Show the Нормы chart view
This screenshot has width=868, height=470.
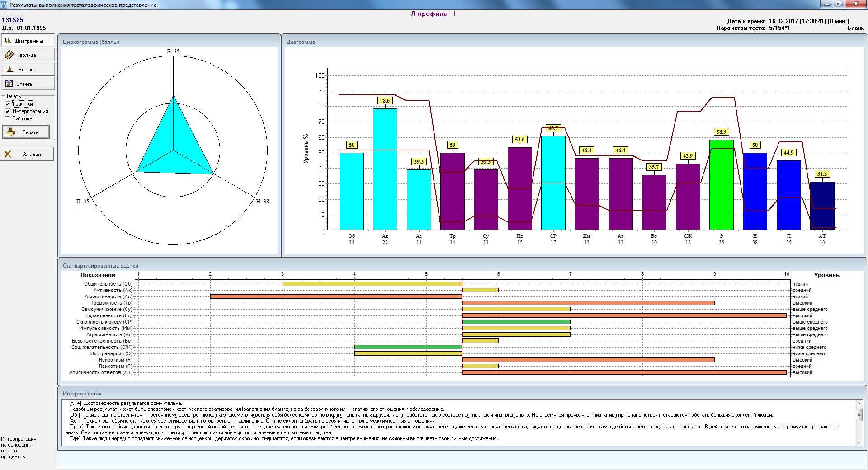pyautogui.click(x=28, y=70)
